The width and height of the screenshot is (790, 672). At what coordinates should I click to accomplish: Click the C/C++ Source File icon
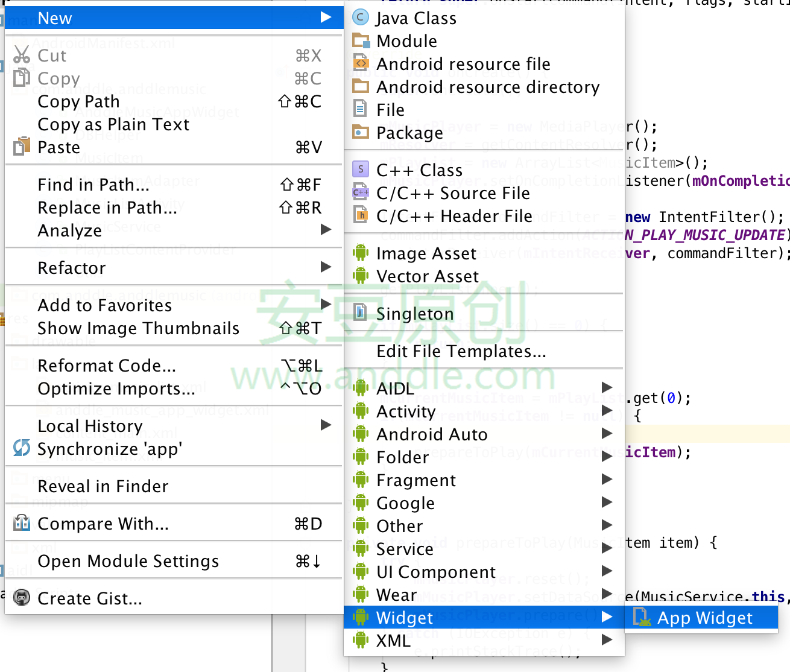[x=361, y=192]
